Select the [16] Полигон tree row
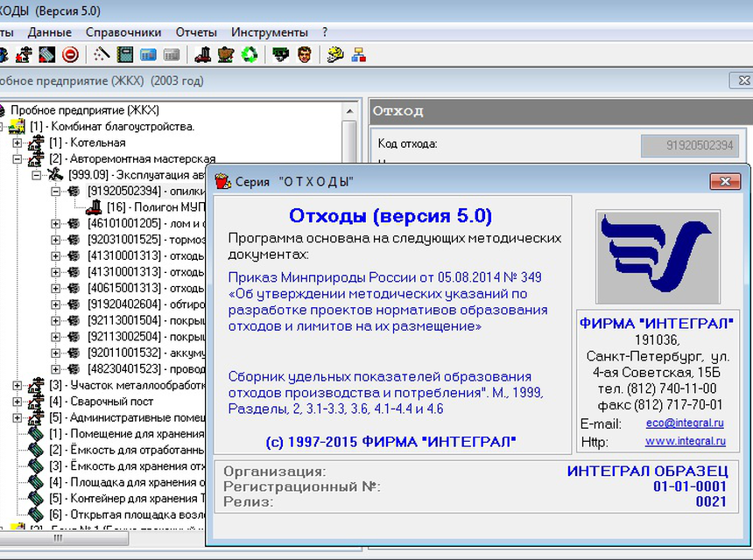 (x=156, y=207)
